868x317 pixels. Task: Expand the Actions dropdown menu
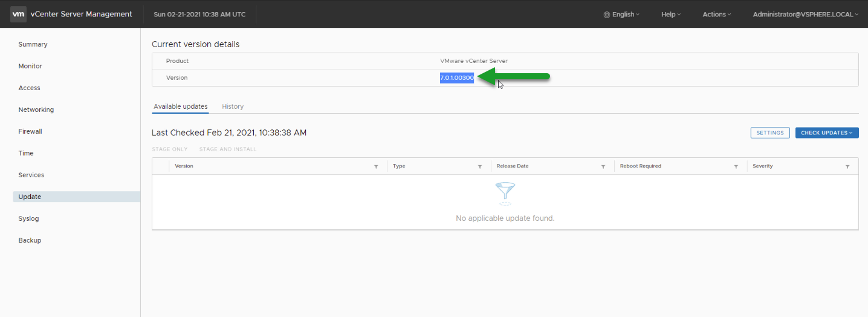(x=717, y=15)
